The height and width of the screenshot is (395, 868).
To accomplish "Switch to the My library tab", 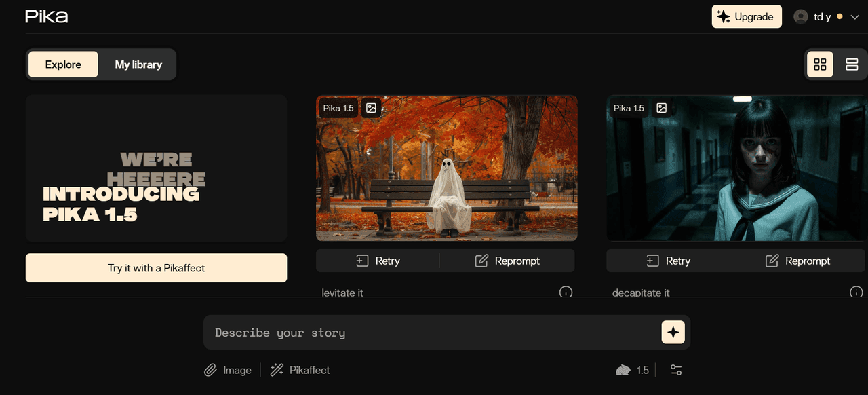I will (138, 64).
